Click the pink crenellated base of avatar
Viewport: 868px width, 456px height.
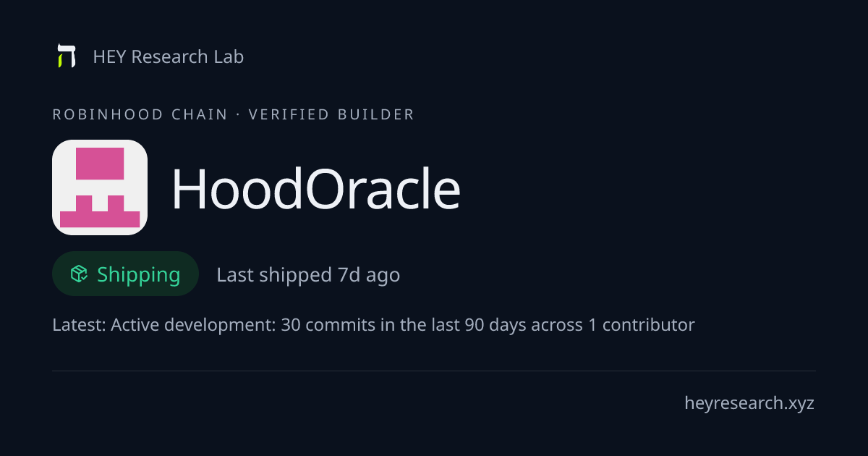[x=100, y=211]
